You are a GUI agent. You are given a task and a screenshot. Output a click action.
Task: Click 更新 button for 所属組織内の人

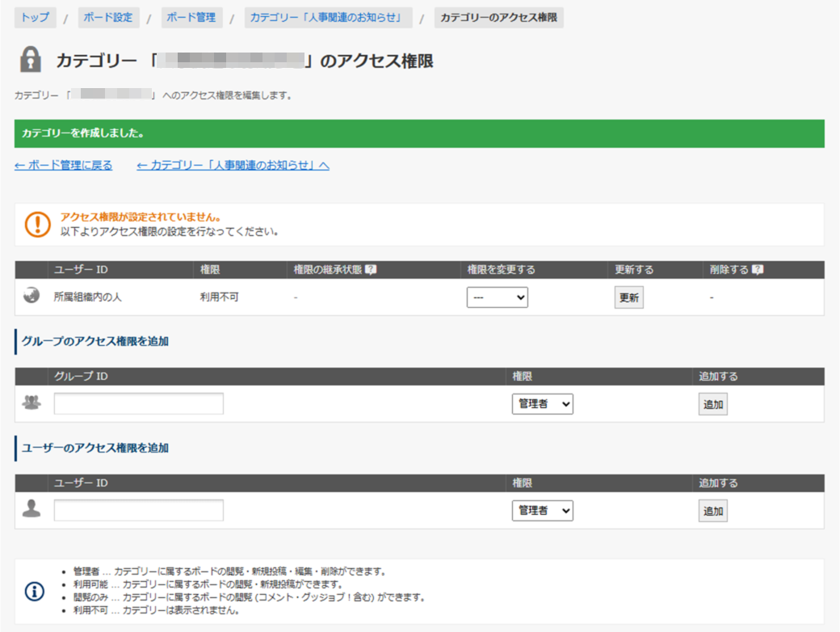629,297
